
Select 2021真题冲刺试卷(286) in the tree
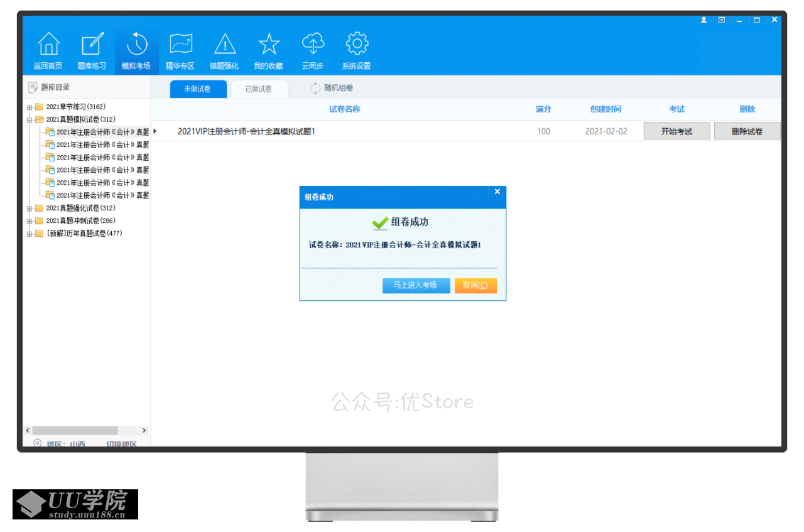80,220
